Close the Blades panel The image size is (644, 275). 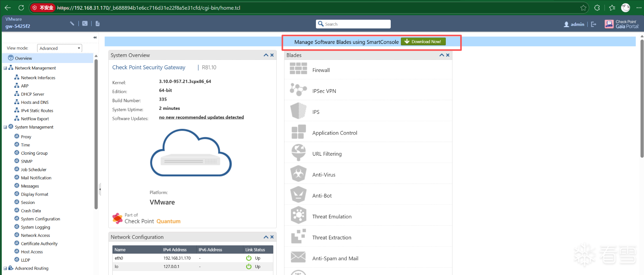pos(448,55)
